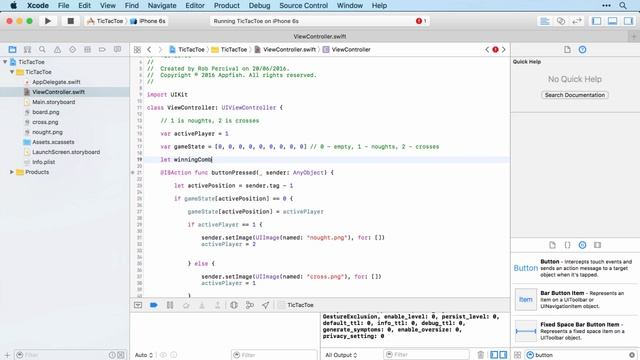
Task: Toggle the Debug area visibility
Action: (612, 21)
